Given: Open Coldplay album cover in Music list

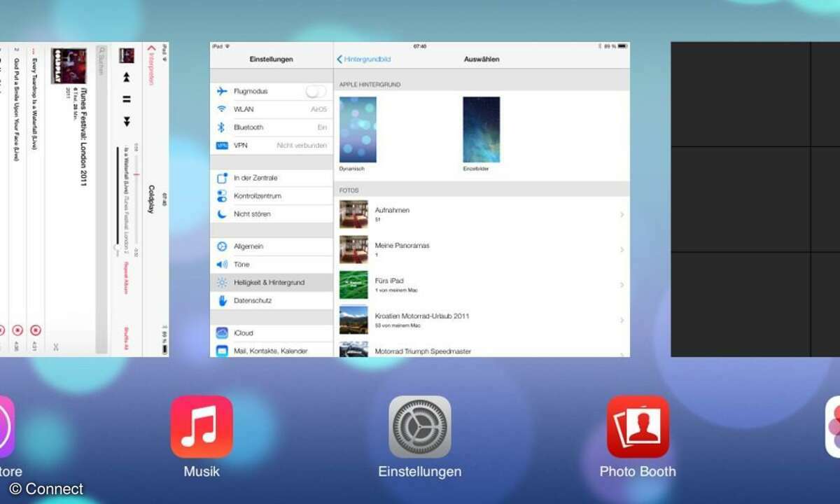Looking at the screenshot, I should click(x=69, y=66).
